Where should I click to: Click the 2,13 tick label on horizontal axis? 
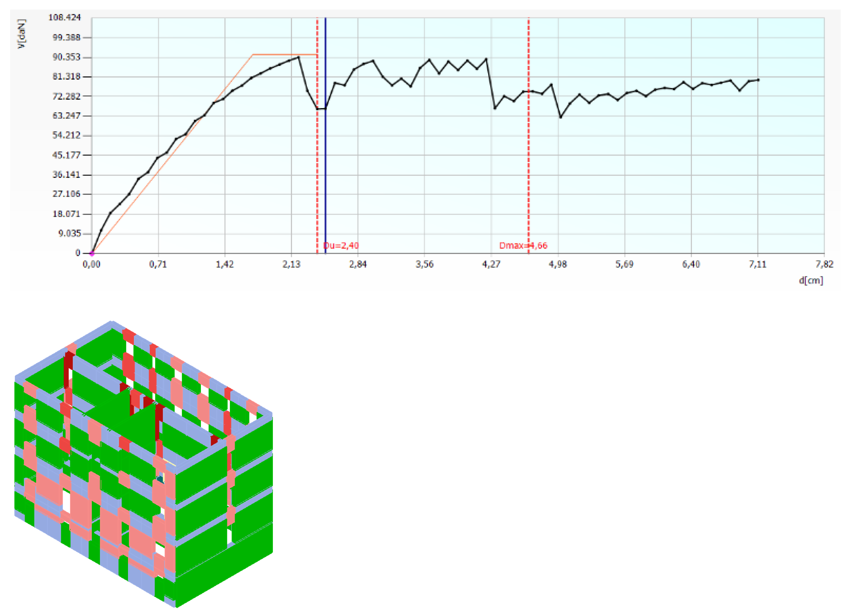[x=291, y=264]
